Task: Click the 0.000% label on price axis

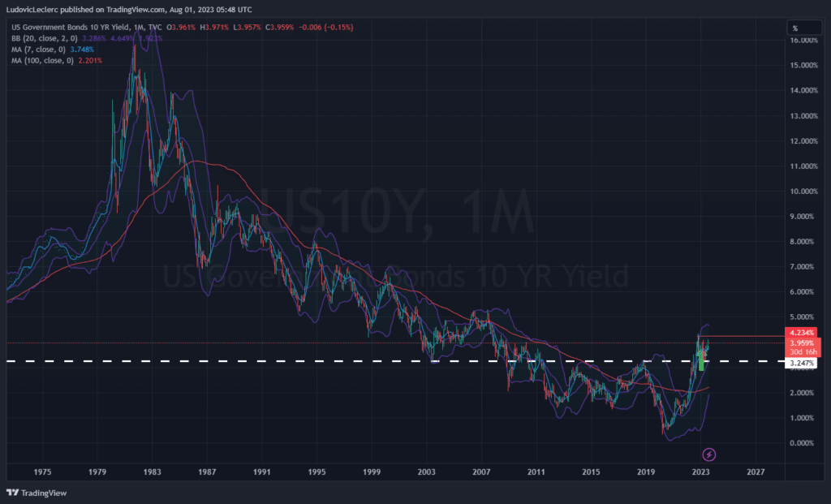Action: (x=803, y=443)
